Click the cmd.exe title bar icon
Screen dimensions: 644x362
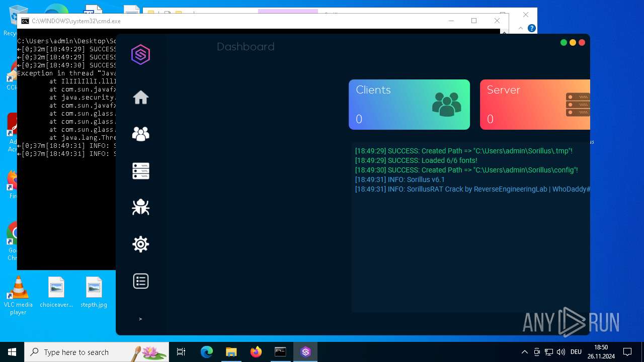click(x=25, y=21)
